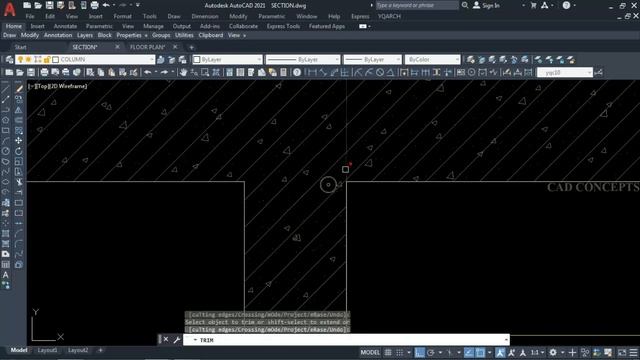This screenshot has height=360, width=640.
Task: Select the Multiline Text tool
Action: [x=5, y=275]
